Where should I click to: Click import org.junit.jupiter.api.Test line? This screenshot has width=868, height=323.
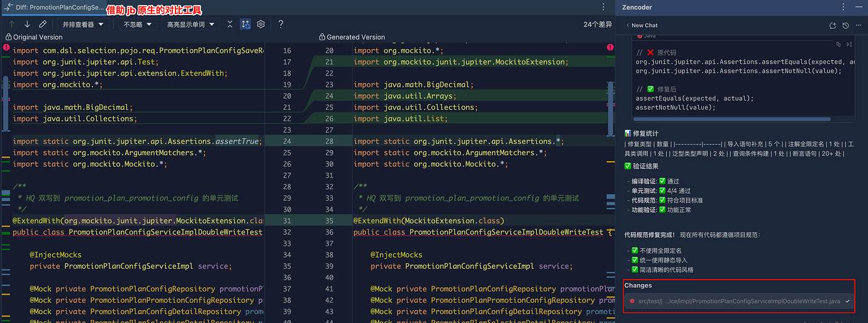tap(86, 62)
